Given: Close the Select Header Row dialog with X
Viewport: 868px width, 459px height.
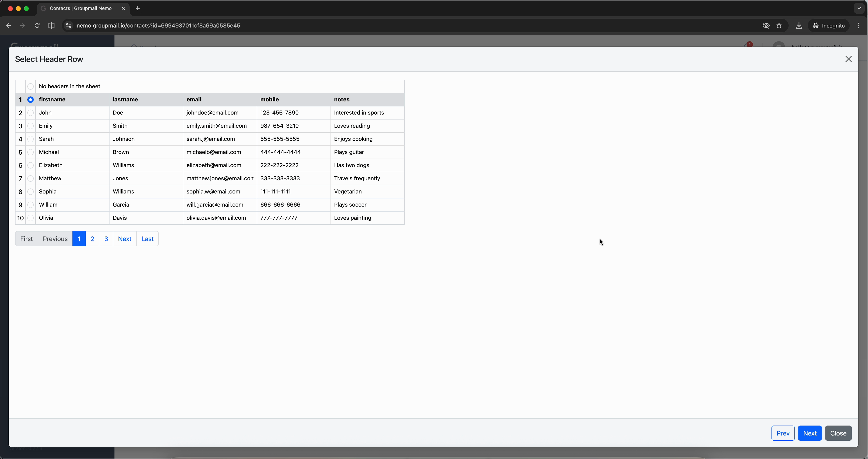Looking at the screenshot, I should click(x=849, y=59).
